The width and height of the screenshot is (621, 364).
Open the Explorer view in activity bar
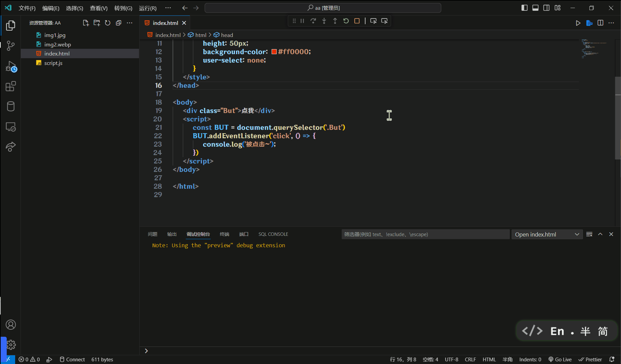(11, 26)
